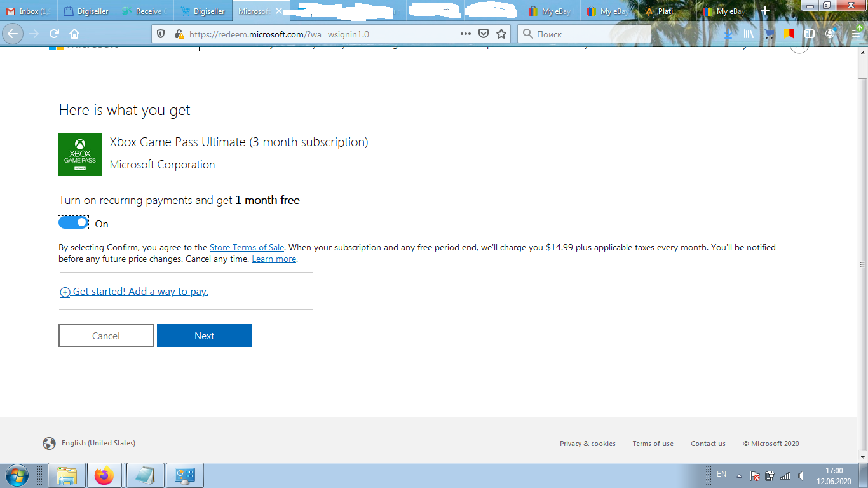Close the Microsoft tab
The height and width of the screenshot is (488, 868).
point(278,11)
